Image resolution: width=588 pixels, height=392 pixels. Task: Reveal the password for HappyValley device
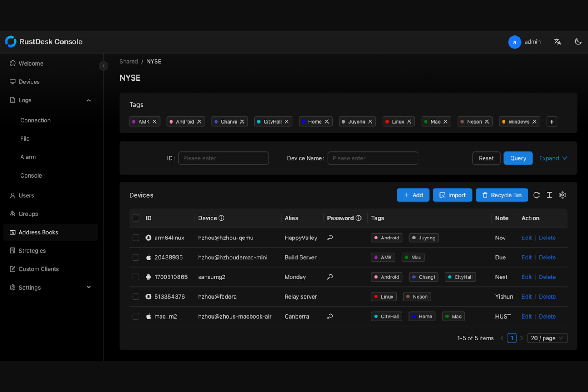(330, 238)
